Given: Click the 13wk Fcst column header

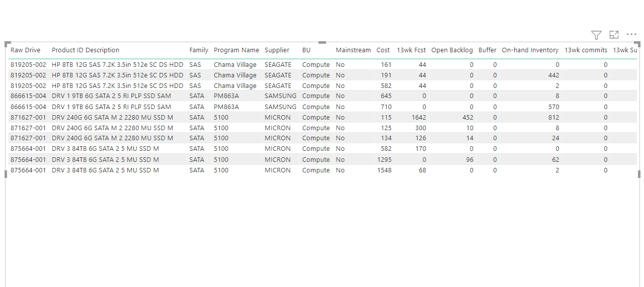Looking at the screenshot, I should [x=411, y=50].
